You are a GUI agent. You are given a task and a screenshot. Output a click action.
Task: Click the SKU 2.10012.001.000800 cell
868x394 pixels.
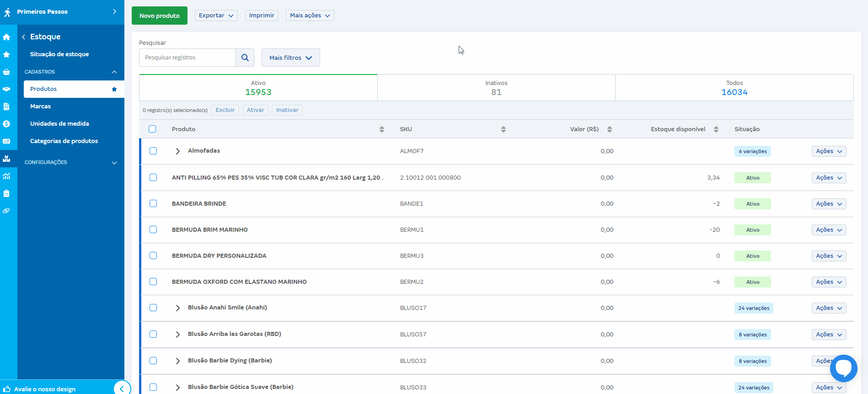[x=430, y=177]
